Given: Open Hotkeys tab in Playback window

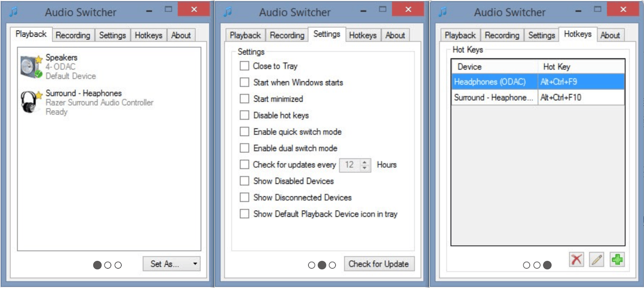Looking at the screenshot, I should tap(148, 35).
